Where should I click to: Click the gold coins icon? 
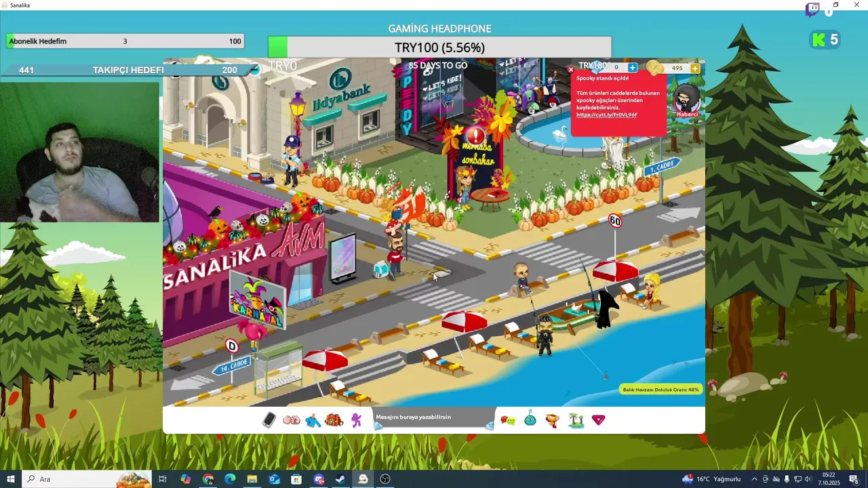click(654, 67)
